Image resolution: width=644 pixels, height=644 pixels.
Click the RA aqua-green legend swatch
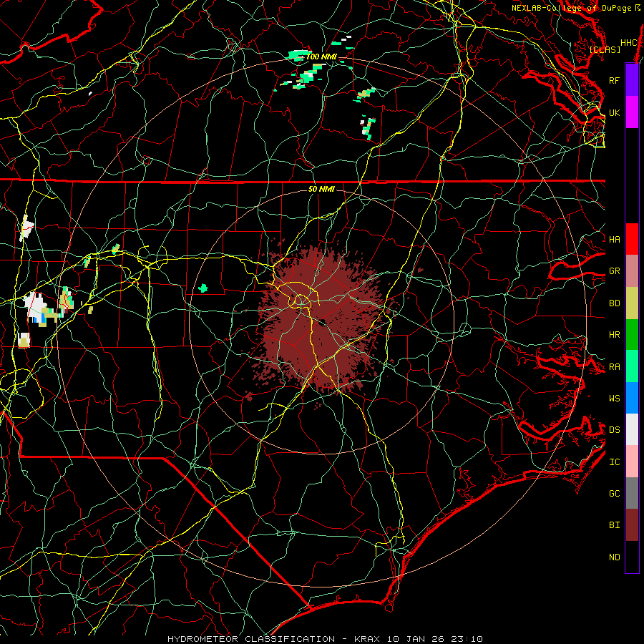[x=632, y=366]
